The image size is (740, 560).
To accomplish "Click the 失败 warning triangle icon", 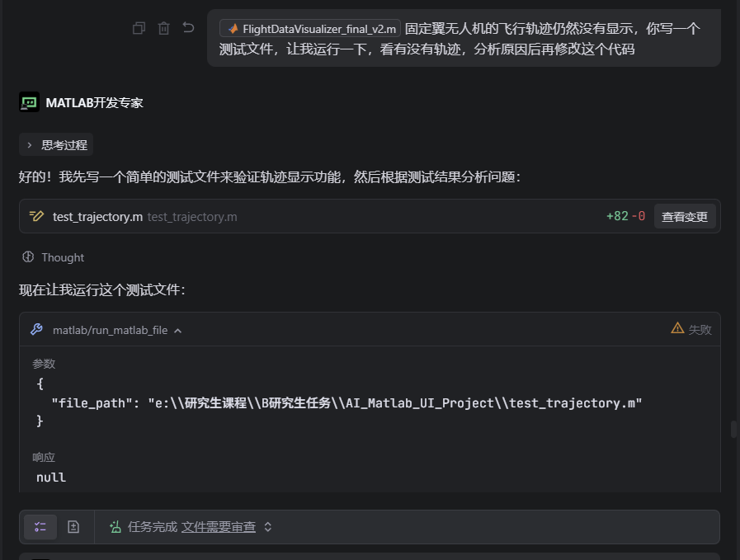I will coord(677,328).
